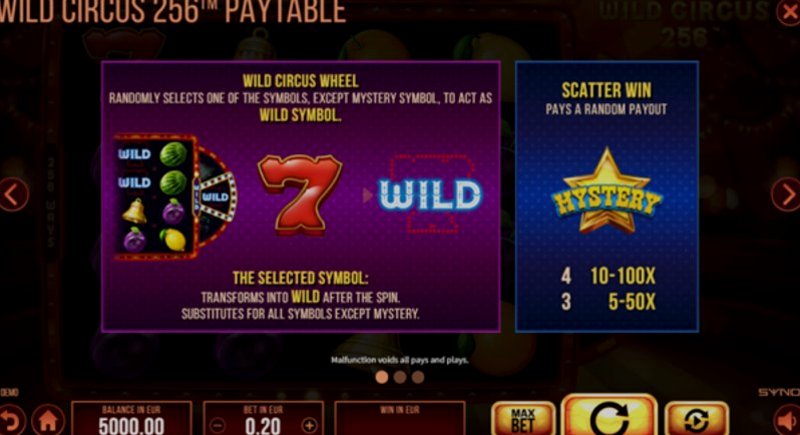Spin the reels with the spin button
This screenshot has width=800, height=435.
tap(609, 416)
